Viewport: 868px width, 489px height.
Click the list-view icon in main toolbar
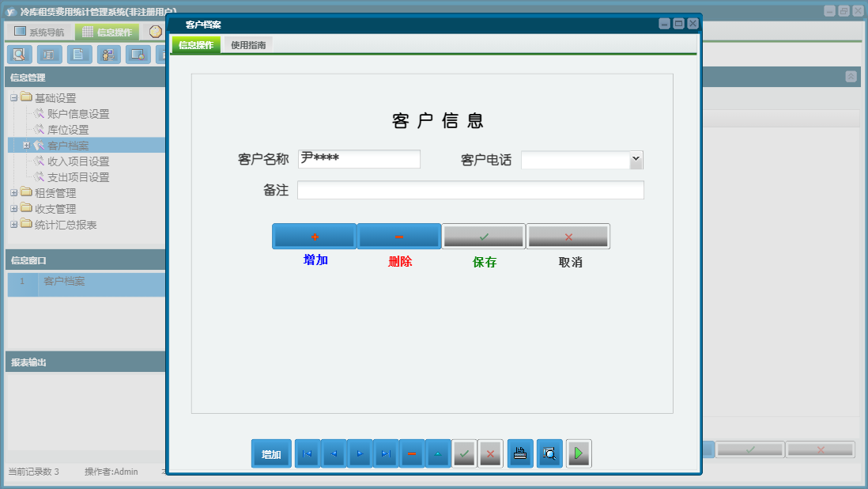point(49,55)
